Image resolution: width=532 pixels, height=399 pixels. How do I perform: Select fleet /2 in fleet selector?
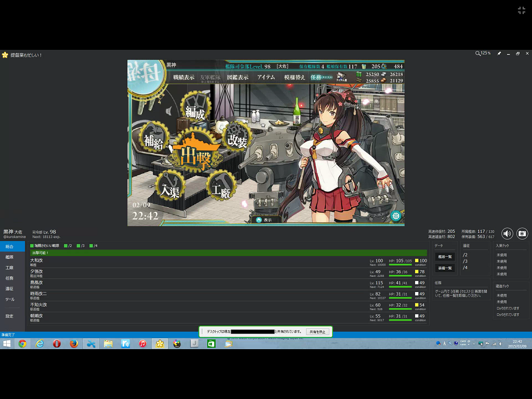point(68,246)
